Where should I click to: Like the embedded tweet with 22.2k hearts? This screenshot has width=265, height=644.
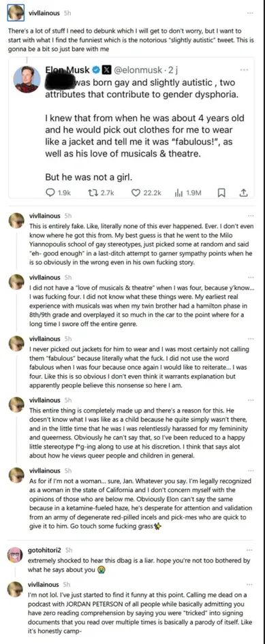point(136,193)
